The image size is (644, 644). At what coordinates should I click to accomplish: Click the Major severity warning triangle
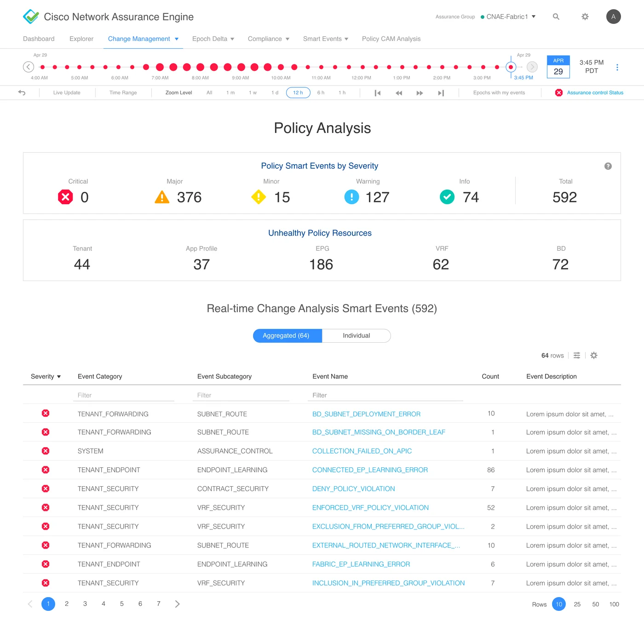(162, 197)
